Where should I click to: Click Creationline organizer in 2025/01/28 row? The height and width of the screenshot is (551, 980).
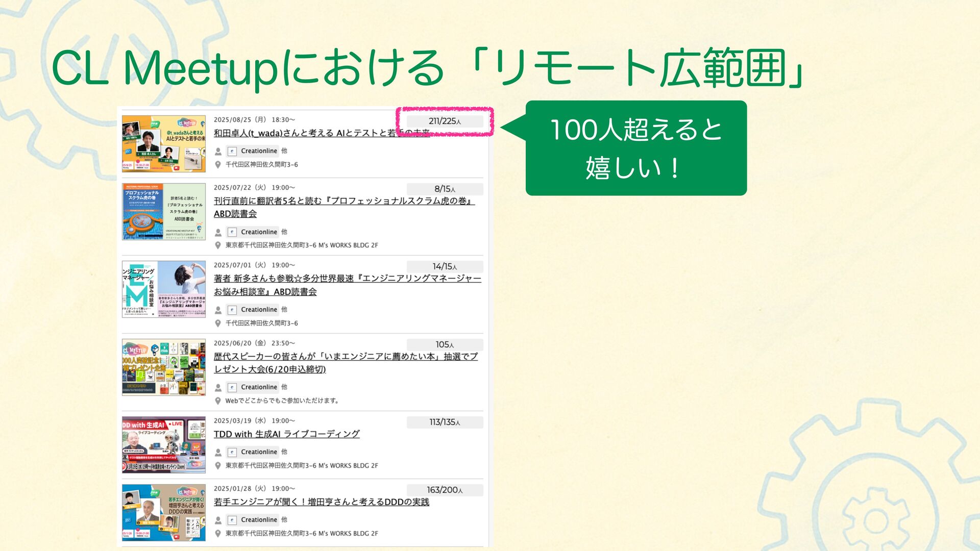point(253,520)
